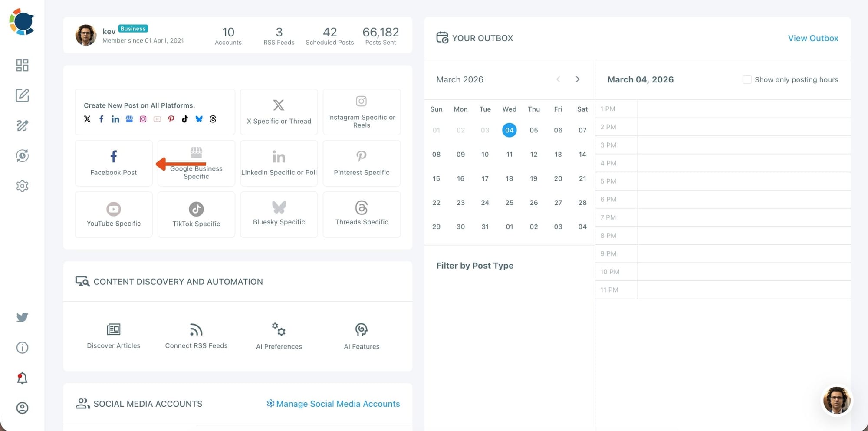Open the Twitter bird icon in sidebar

pyautogui.click(x=22, y=317)
